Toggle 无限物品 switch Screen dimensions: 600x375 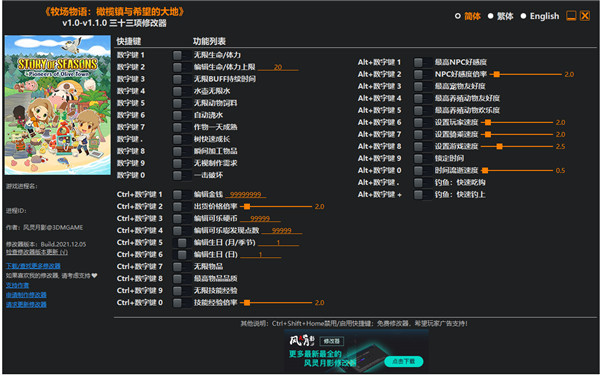click(181, 267)
